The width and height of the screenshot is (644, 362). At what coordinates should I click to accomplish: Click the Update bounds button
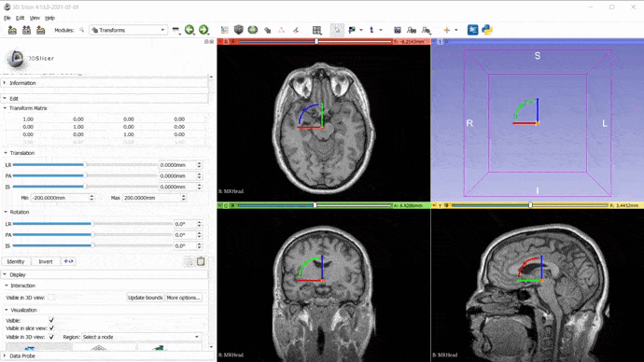pos(145,298)
